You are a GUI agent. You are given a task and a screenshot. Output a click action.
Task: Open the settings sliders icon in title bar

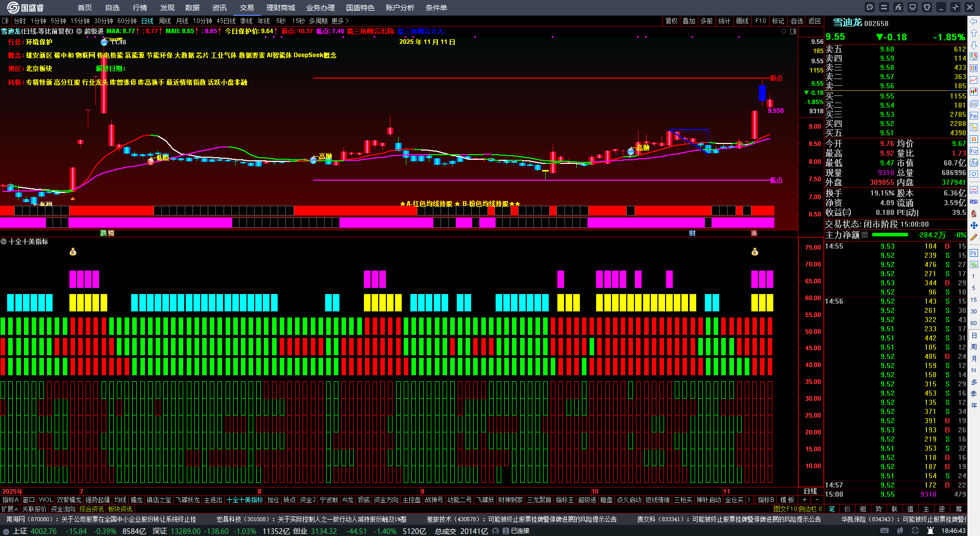[884, 7]
